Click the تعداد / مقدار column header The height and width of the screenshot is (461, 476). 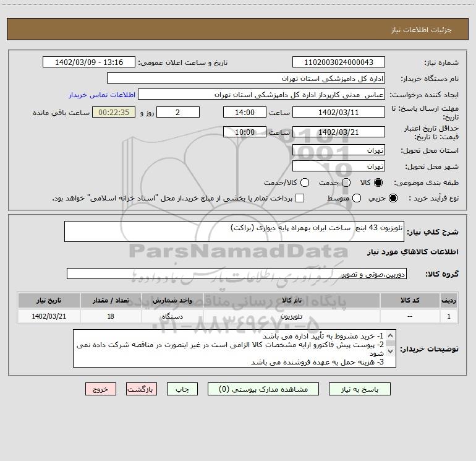111,300
